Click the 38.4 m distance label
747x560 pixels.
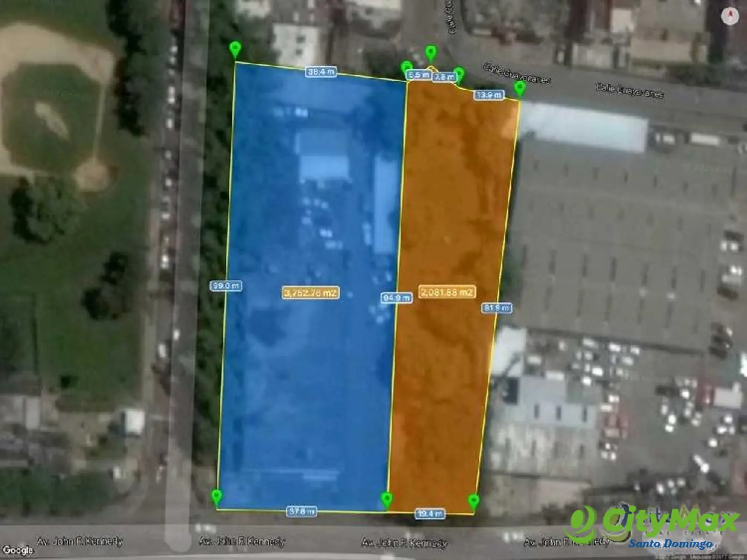pyautogui.click(x=321, y=72)
